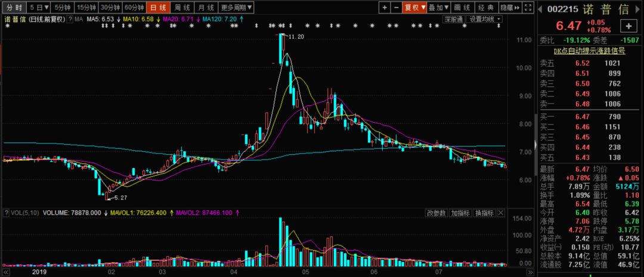Click 买一 bid row at 6.47

pyautogui.click(x=590, y=117)
